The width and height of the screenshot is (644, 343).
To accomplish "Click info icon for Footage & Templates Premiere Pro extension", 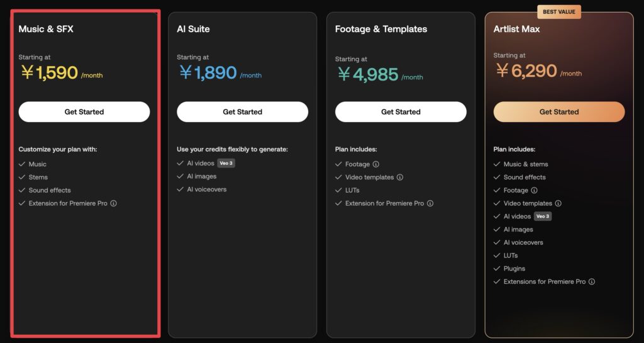I will (430, 203).
